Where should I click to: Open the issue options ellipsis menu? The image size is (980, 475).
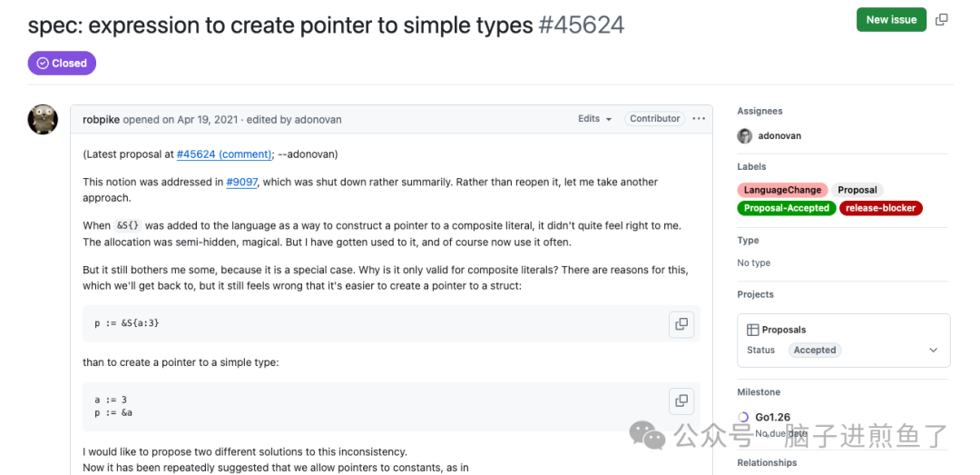699,119
